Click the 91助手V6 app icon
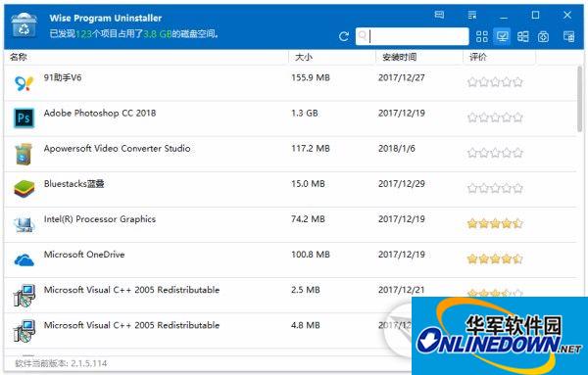The image size is (588, 375). pos(24,83)
